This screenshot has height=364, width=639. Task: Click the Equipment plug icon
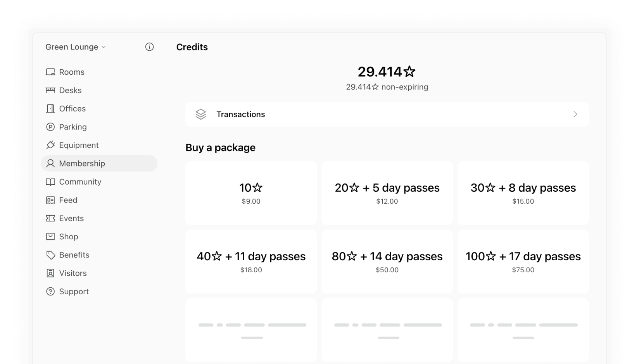point(50,145)
